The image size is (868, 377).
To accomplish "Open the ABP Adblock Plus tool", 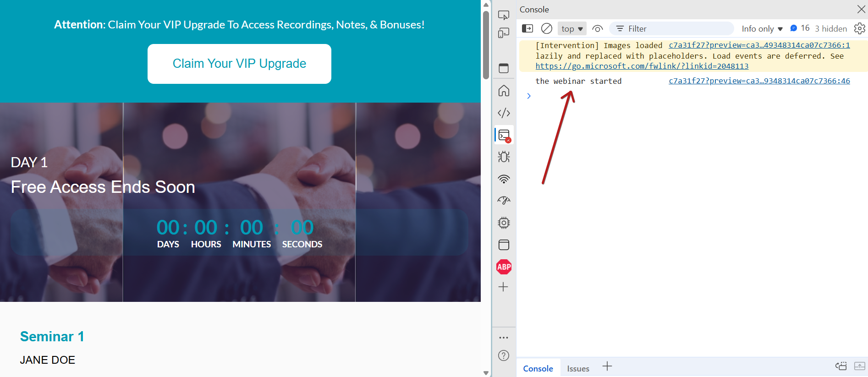I will 504,267.
